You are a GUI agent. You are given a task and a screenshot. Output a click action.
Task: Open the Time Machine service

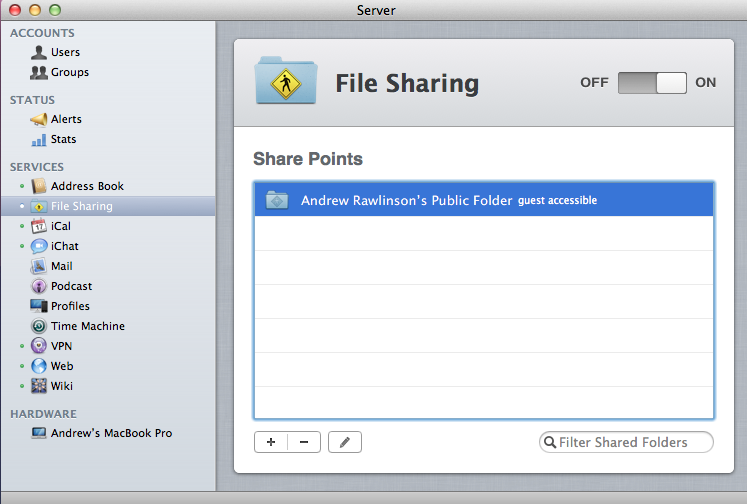tap(88, 326)
